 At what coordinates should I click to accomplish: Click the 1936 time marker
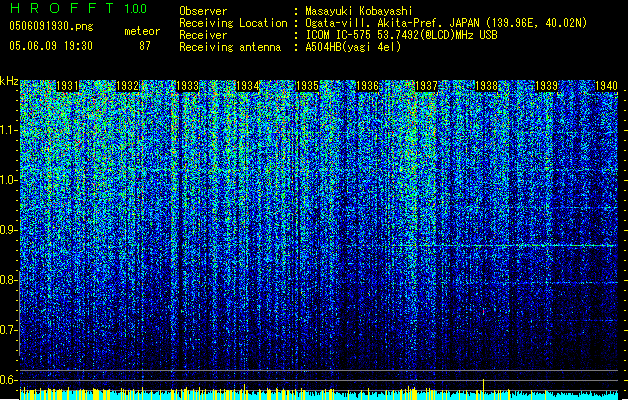(367, 86)
